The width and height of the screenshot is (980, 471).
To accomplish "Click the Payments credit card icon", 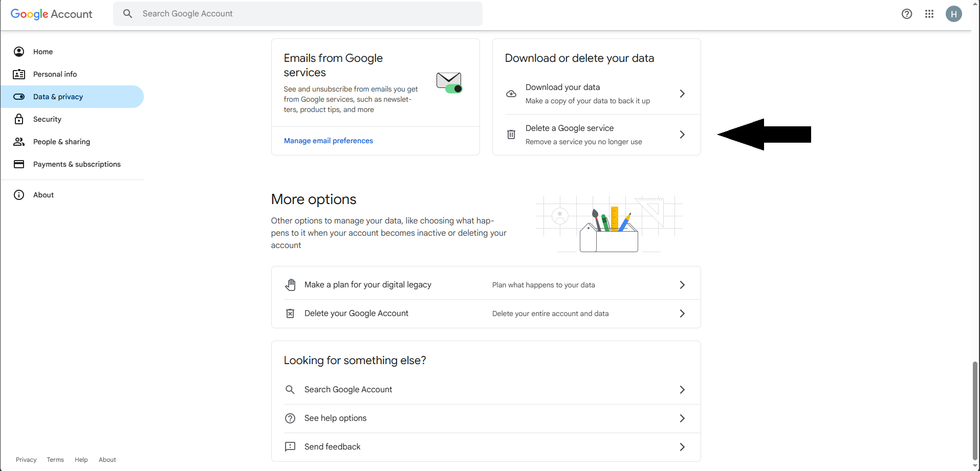I will (x=19, y=164).
